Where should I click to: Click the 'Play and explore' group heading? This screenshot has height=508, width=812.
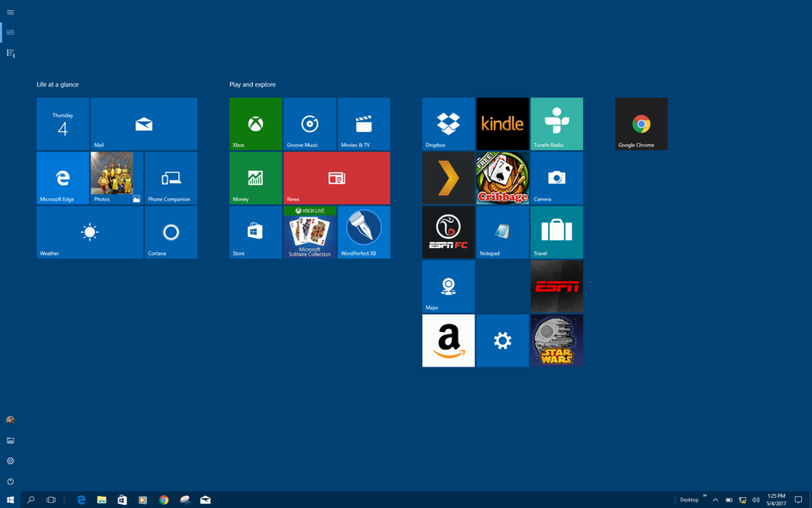(253, 85)
